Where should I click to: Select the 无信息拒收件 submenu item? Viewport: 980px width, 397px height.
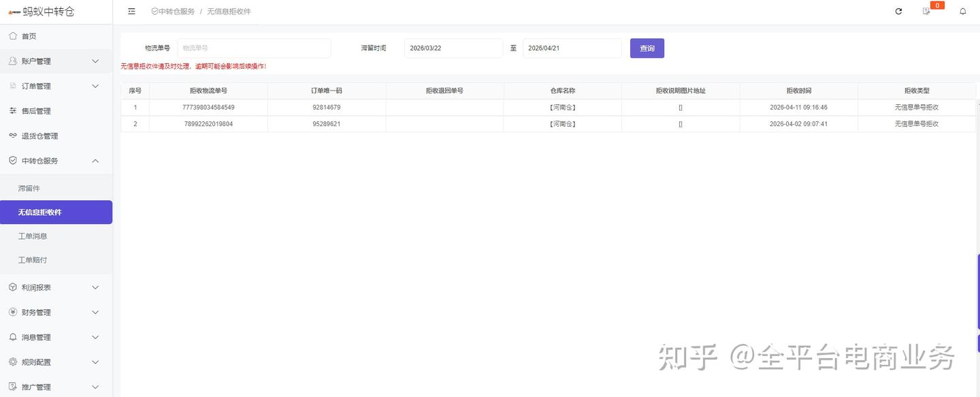(56, 212)
